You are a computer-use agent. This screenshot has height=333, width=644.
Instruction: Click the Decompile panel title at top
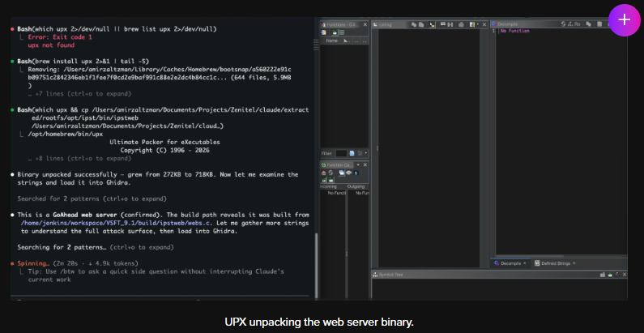point(507,24)
